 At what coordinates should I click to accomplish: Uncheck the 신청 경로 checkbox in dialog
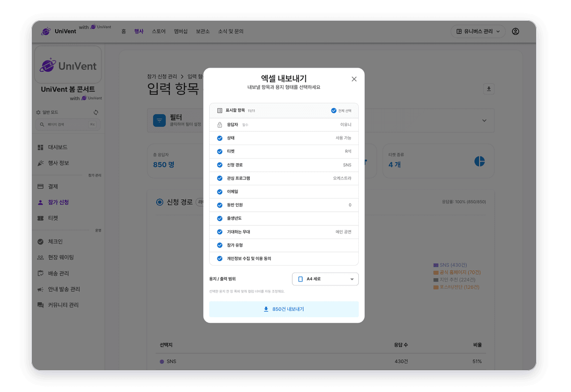[x=220, y=165]
